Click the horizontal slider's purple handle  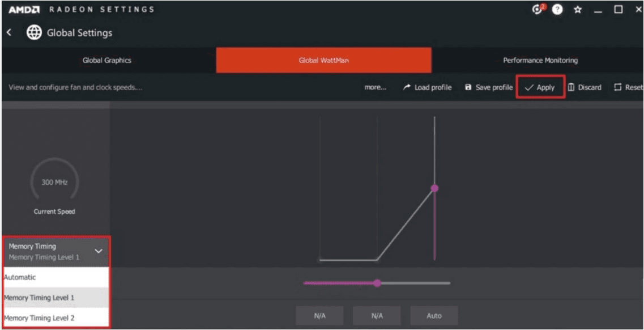pos(377,283)
